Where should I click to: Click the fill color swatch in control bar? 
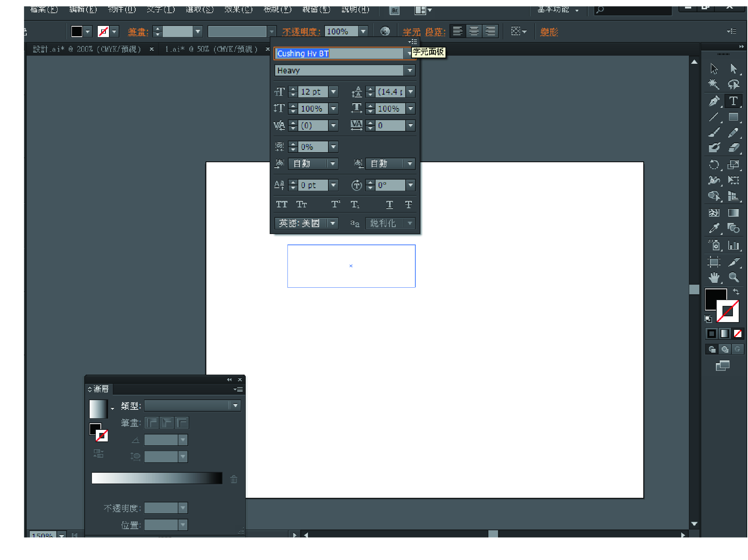point(77,31)
